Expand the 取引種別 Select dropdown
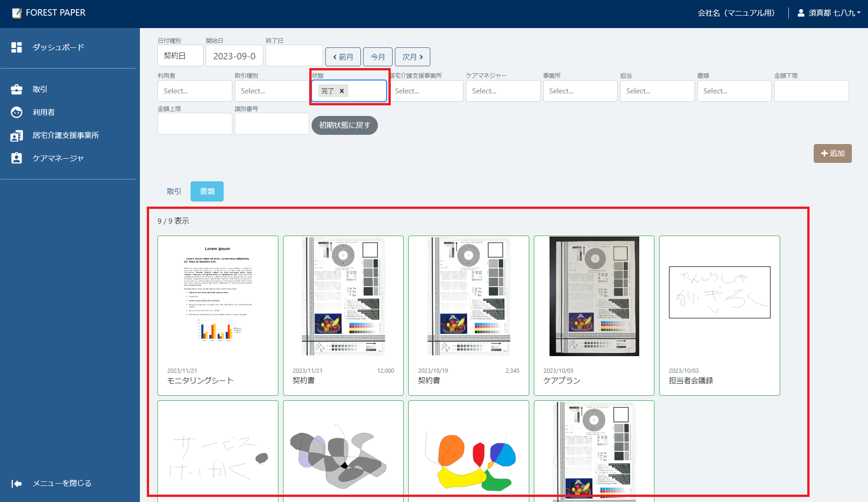The image size is (868, 502). [x=272, y=91]
